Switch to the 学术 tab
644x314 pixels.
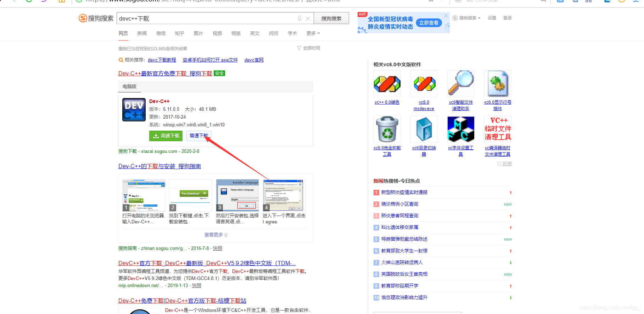[x=292, y=33]
